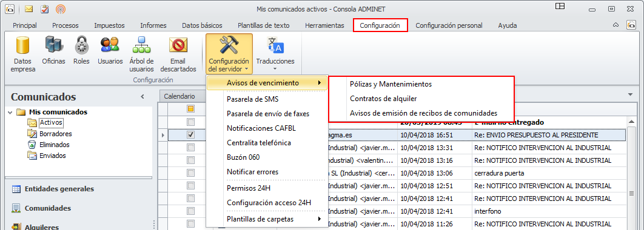
Task: Check the row dated 10/04/2018 13:31
Action: click(190, 147)
